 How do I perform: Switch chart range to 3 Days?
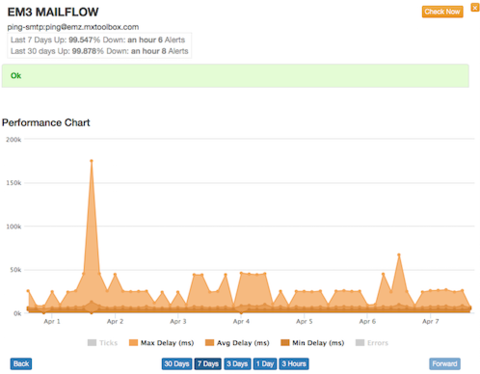coord(237,364)
